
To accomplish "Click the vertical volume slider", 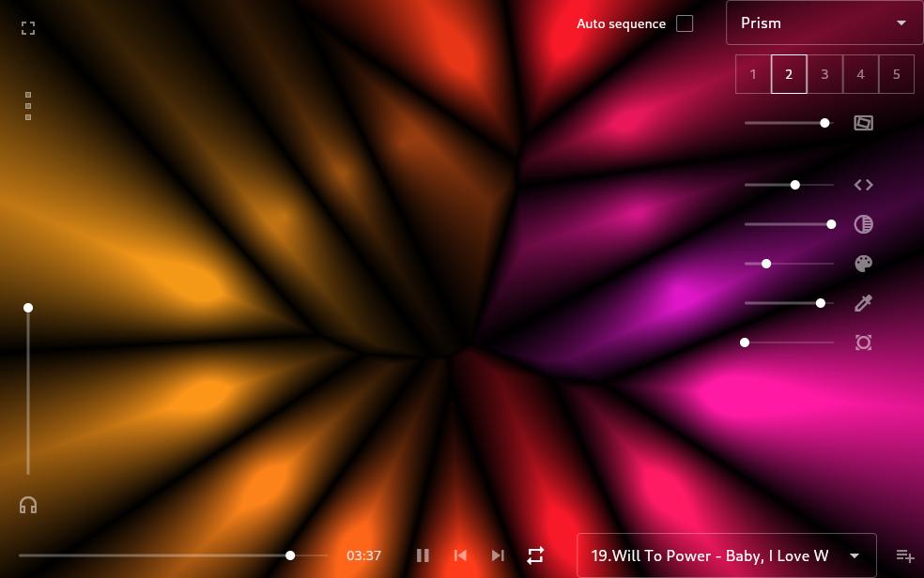I will (27, 391).
